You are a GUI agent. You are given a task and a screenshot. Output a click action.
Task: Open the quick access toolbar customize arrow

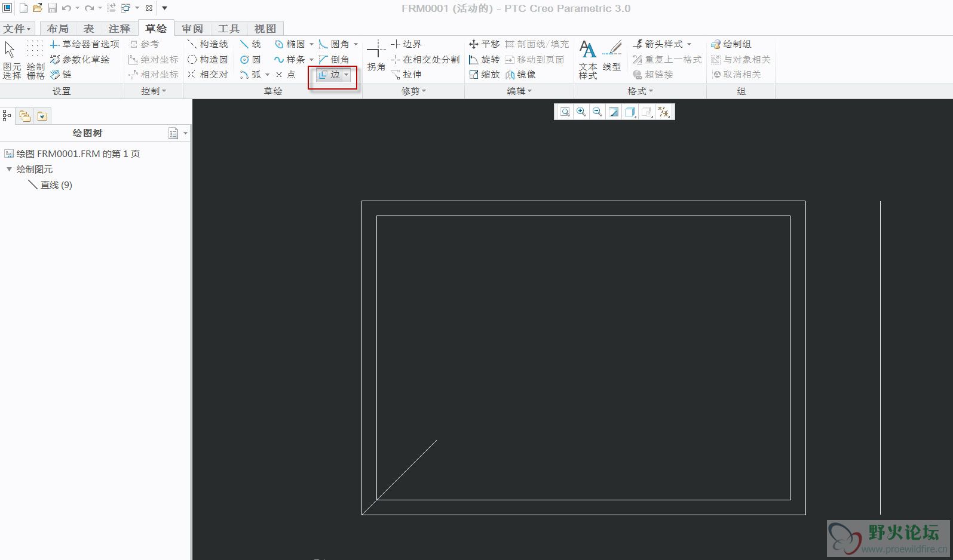(164, 8)
